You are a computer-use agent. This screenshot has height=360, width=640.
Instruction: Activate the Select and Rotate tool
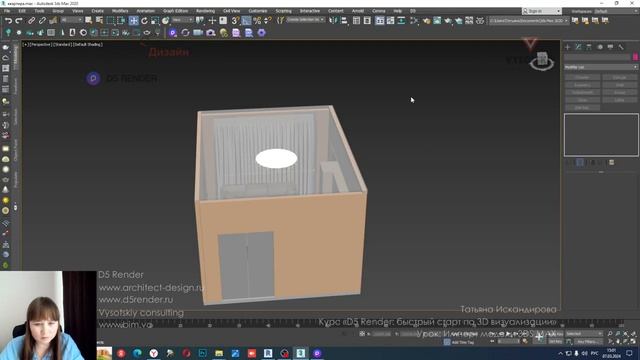point(144,20)
